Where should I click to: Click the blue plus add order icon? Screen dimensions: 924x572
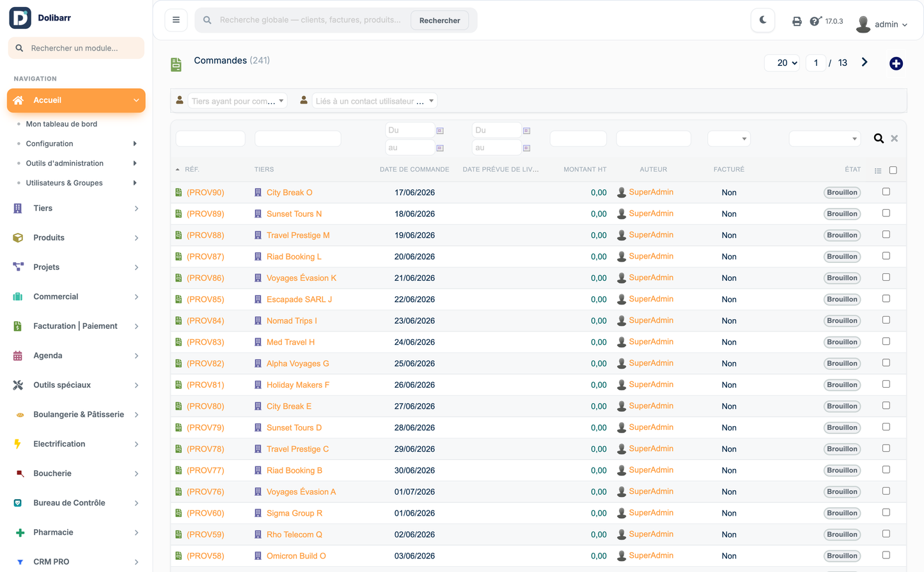click(x=896, y=63)
